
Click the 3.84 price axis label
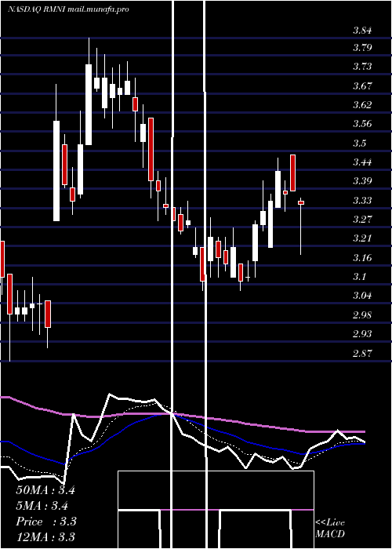(362, 31)
